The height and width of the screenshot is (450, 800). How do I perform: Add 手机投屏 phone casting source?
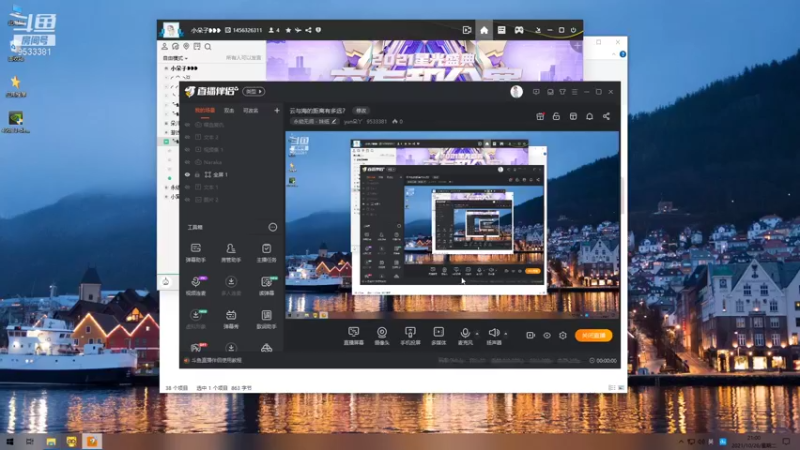click(410, 336)
